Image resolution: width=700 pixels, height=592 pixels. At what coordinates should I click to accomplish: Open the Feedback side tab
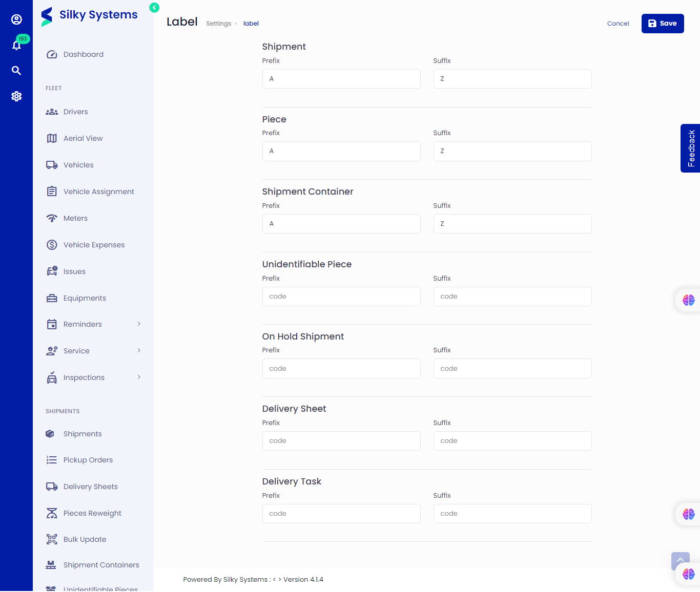point(690,148)
